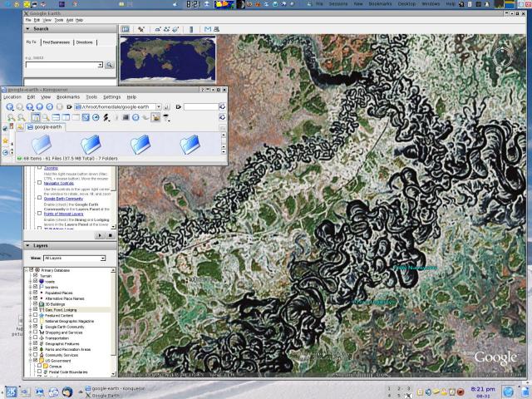
Task: Collapse the US Government tree node
Action: [30, 361]
